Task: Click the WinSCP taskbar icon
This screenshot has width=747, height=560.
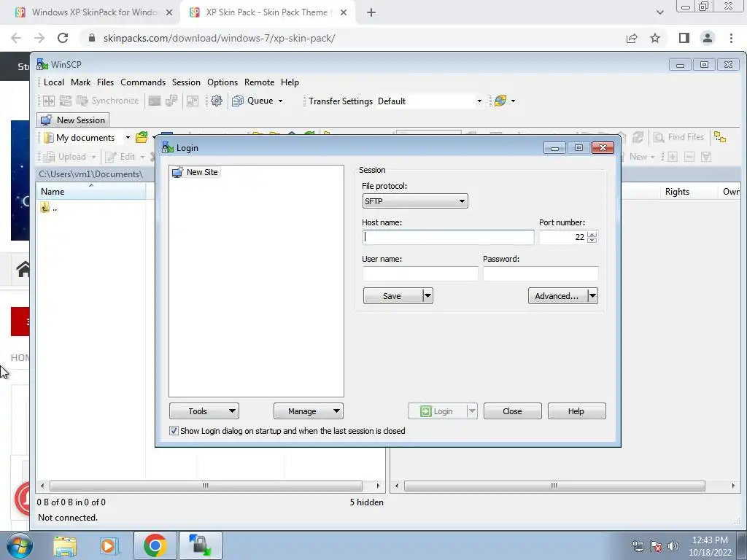Action: click(x=200, y=545)
